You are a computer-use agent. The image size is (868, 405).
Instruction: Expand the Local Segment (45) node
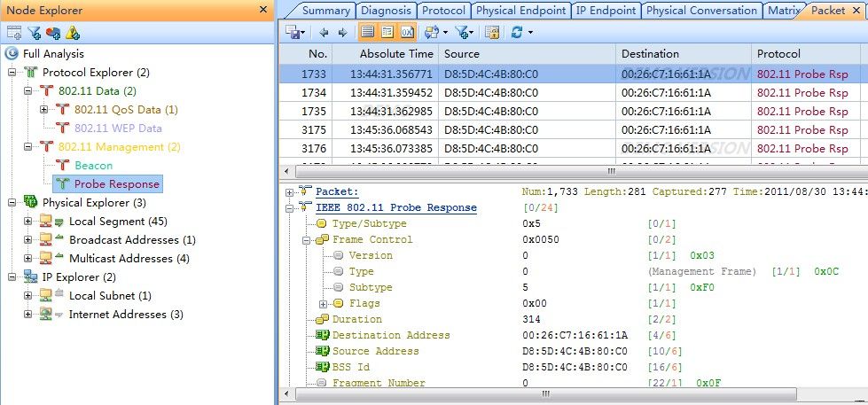point(28,221)
